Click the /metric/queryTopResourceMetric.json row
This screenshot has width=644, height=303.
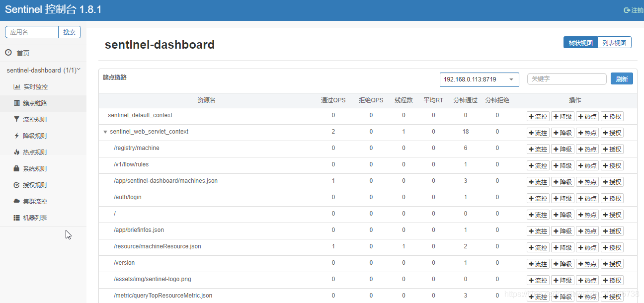click(368, 296)
